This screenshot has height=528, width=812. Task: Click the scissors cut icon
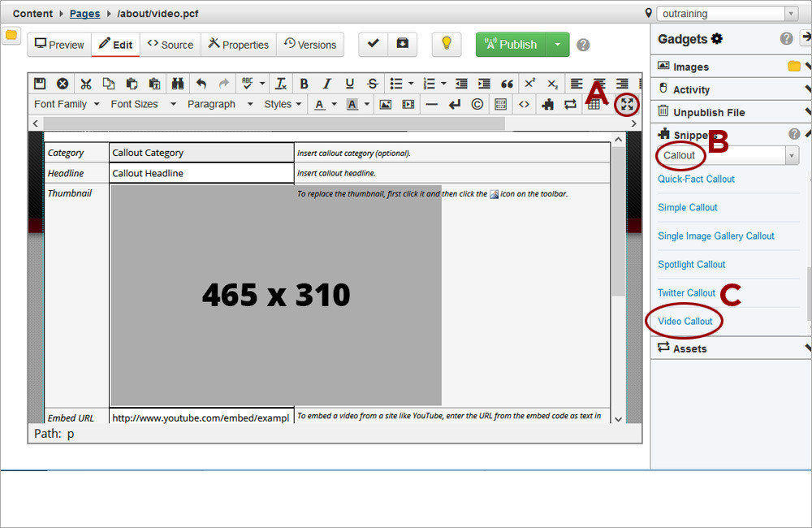pyautogui.click(x=85, y=84)
